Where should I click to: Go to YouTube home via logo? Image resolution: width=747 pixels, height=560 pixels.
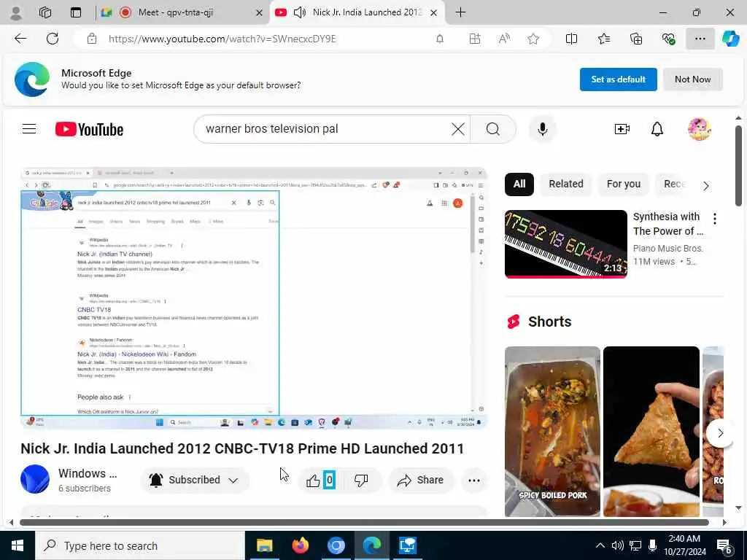89,129
